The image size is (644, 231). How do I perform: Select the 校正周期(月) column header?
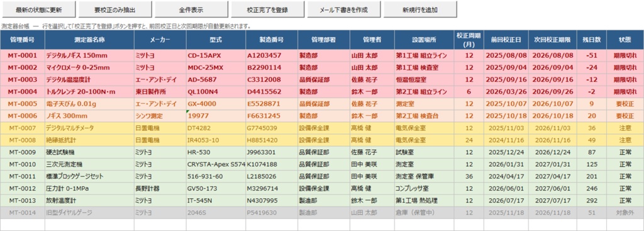(469, 40)
